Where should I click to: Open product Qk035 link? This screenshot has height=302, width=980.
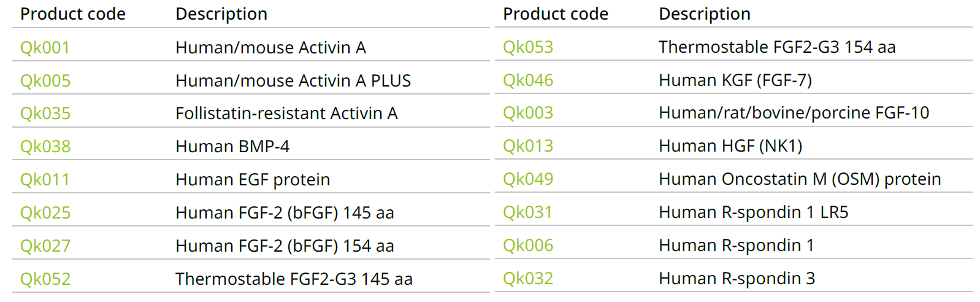click(x=45, y=114)
